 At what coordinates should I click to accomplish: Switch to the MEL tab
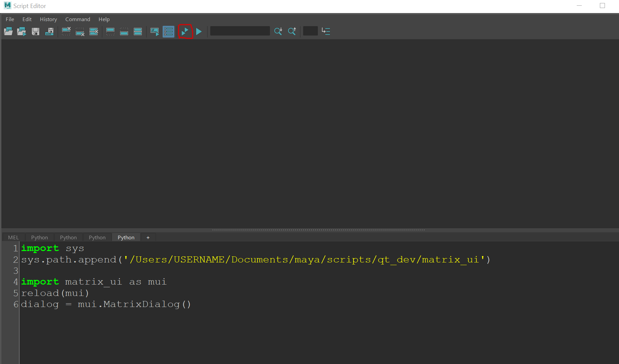pyautogui.click(x=13, y=237)
